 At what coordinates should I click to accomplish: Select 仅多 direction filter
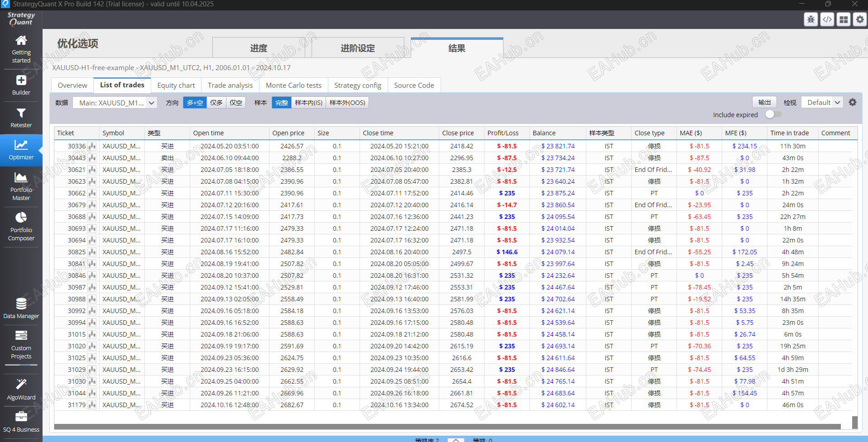pyautogui.click(x=216, y=103)
